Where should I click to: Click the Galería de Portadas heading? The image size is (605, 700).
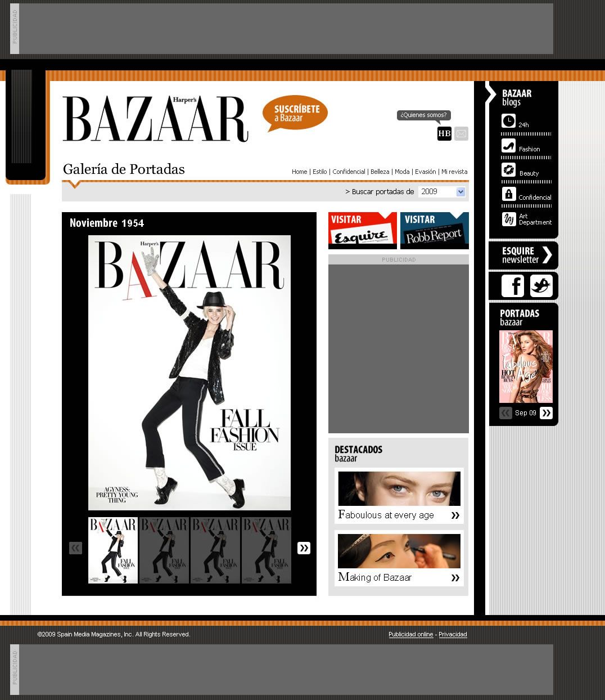tap(124, 169)
